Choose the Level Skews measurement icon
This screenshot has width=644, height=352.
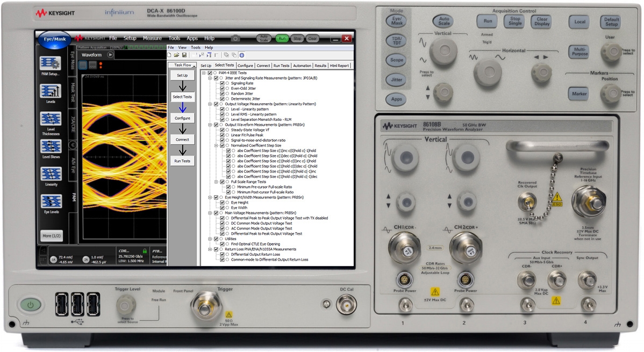(51, 147)
